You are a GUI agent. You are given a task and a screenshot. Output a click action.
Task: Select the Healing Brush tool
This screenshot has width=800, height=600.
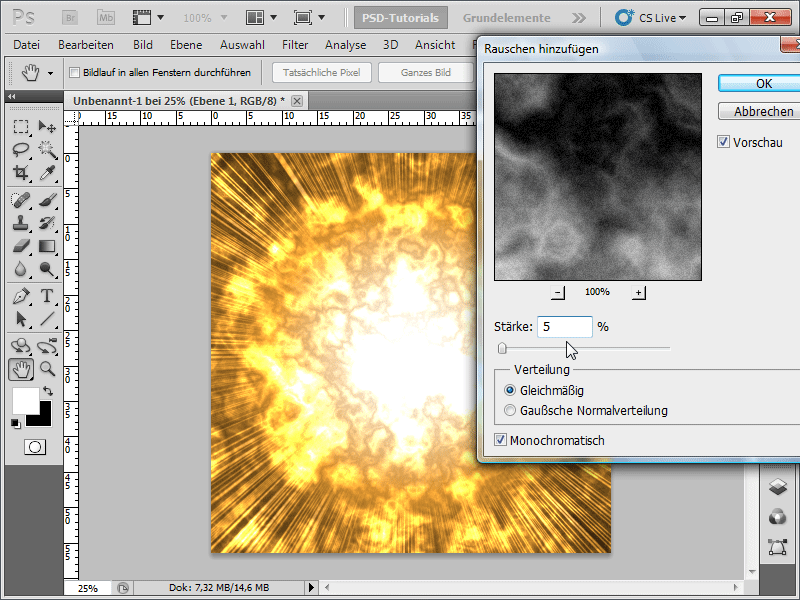coord(20,200)
